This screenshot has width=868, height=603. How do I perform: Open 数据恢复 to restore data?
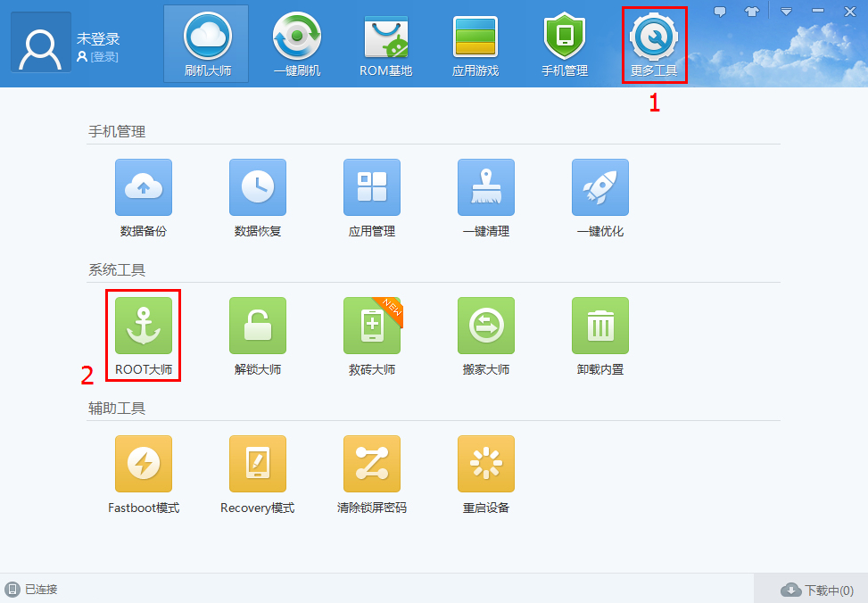(x=257, y=187)
